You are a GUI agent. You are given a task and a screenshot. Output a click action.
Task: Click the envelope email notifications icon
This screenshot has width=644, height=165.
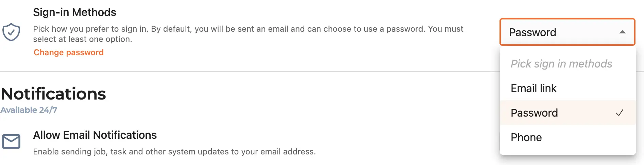click(x=11, y=141)
